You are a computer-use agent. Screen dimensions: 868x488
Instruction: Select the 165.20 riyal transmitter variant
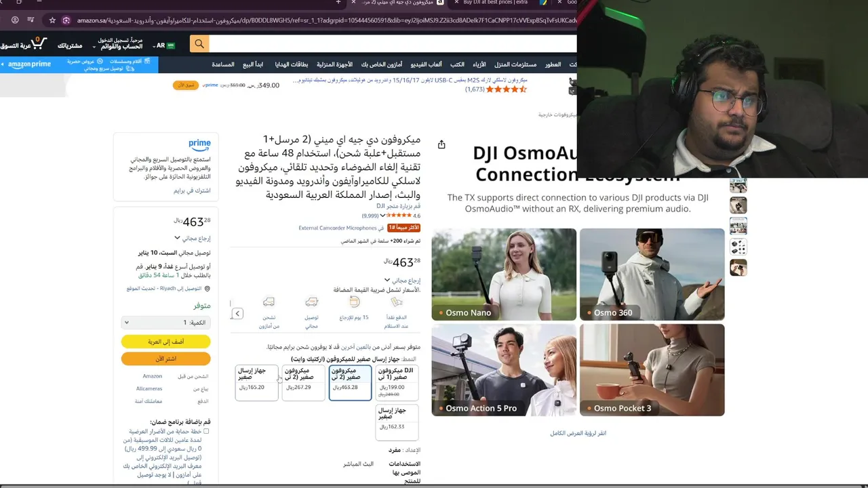(256, 382)
